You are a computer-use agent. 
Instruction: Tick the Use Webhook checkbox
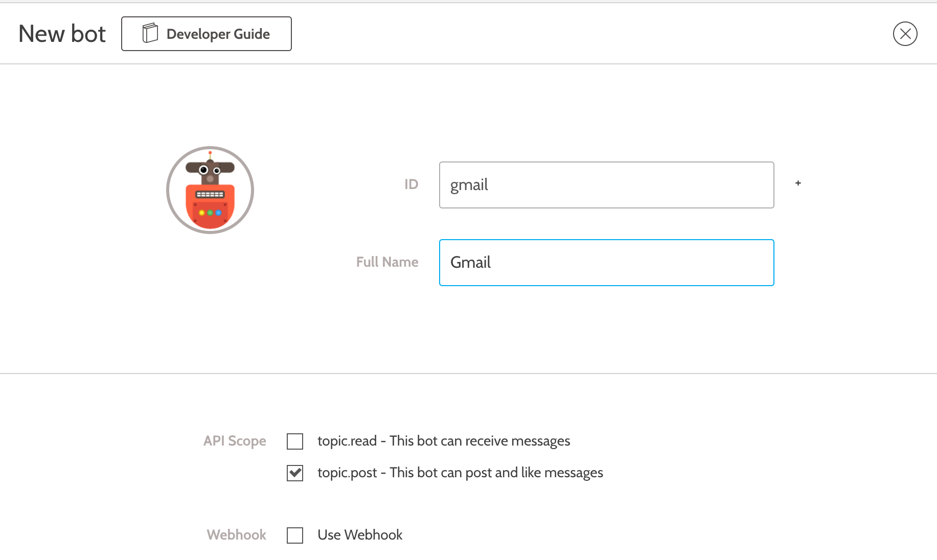[x=295, y=535]
